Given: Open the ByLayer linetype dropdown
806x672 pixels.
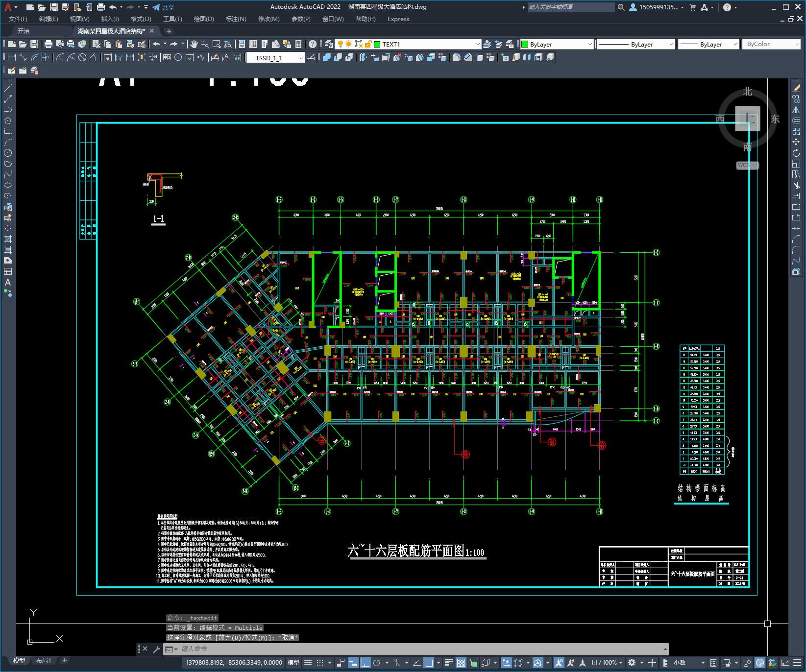Looking at the screenshot, I should (671, 44).
